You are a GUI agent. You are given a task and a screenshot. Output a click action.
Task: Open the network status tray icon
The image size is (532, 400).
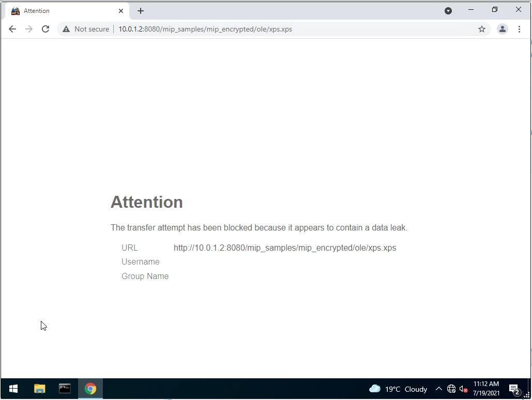(451, 389)
